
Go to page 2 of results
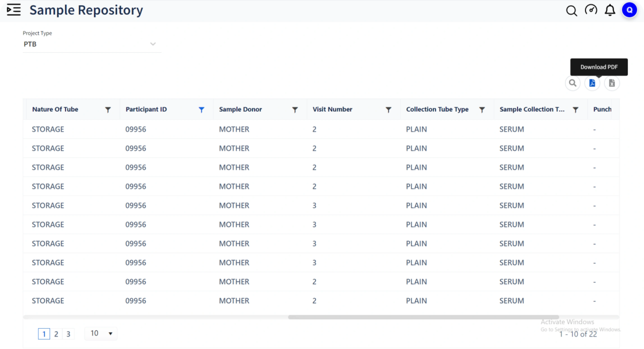point(56,334)
